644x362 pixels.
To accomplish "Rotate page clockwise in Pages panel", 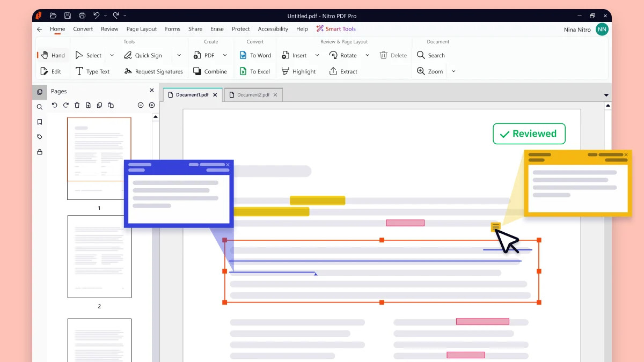I will (65, 105).
